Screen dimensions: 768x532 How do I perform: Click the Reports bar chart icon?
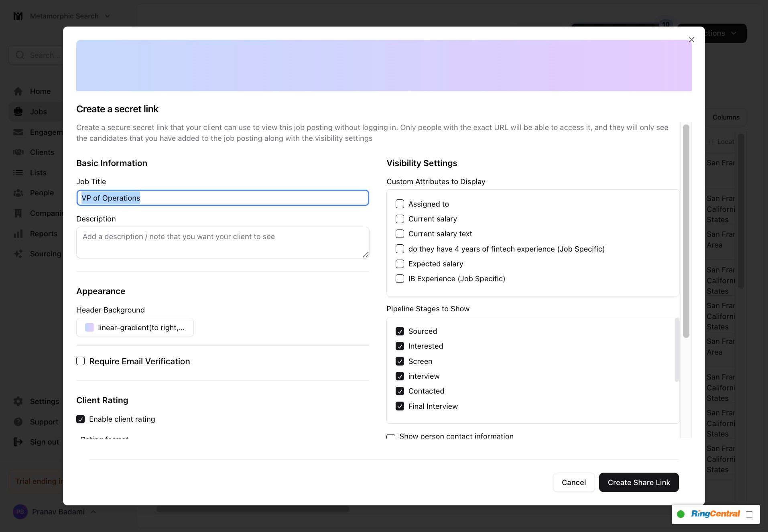click(x=18, y=234)
